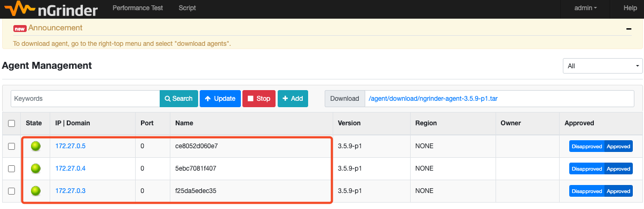
Task: Click the name 5ebc7081f407
Action: (x=195, y=168)
